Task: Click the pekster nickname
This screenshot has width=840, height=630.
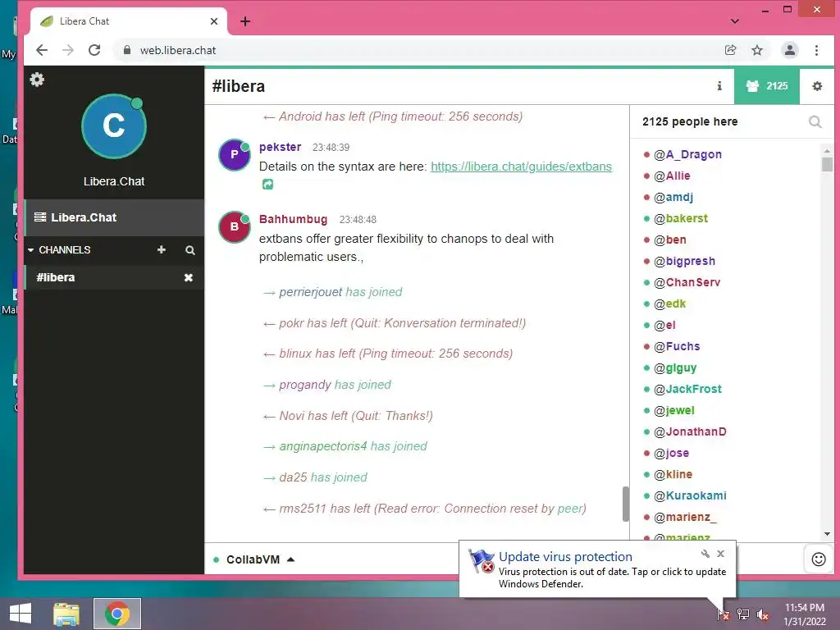Action: click(281, 147)
